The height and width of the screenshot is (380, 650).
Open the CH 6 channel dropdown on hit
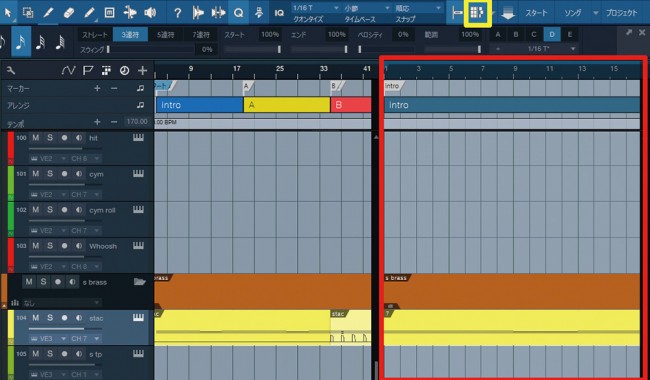85,158
